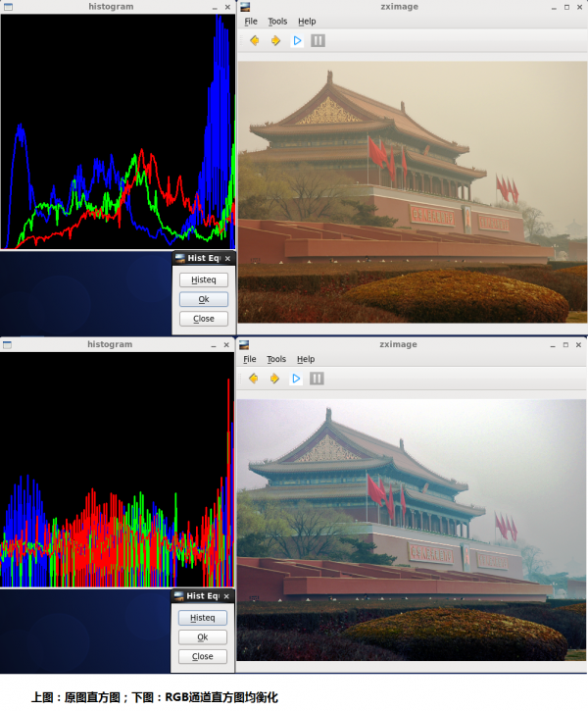Start playback in the bottom zximage window
Viewport: 588px width, 711px height.
click(x=296, y=379)
